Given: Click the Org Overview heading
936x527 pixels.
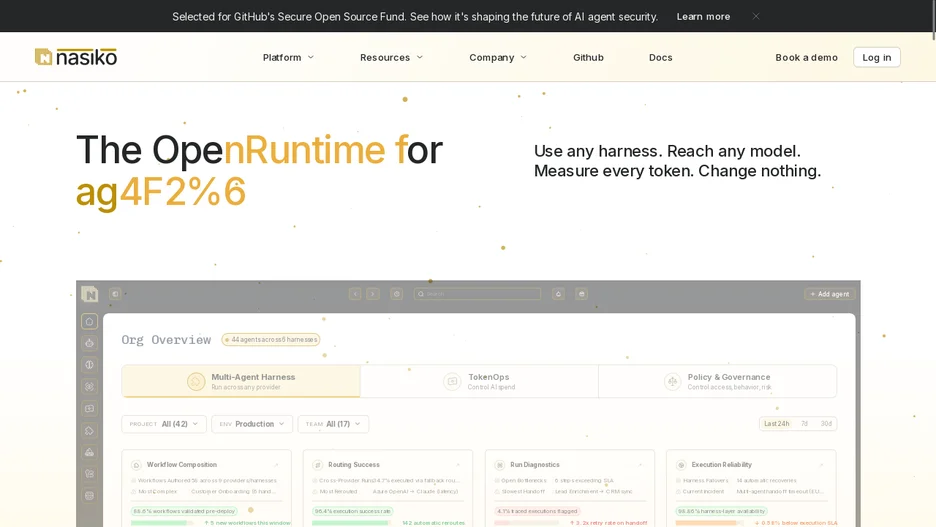Looking at the screenshot, I should point(166,340).
